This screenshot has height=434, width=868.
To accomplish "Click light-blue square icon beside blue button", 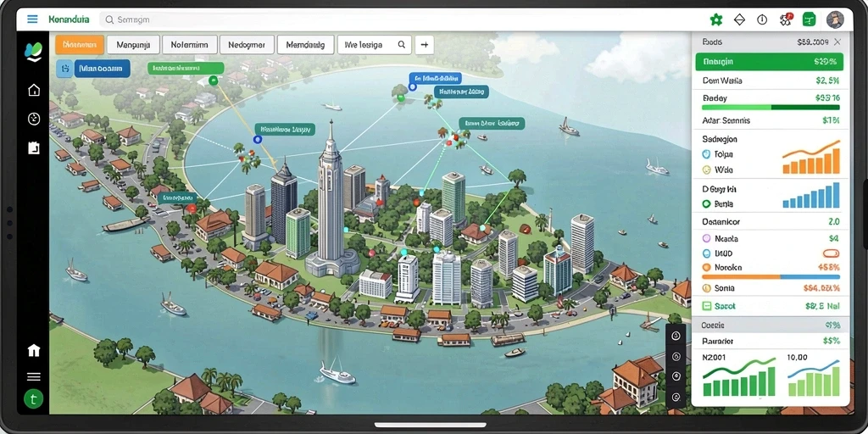I will (x=64, y=69).
